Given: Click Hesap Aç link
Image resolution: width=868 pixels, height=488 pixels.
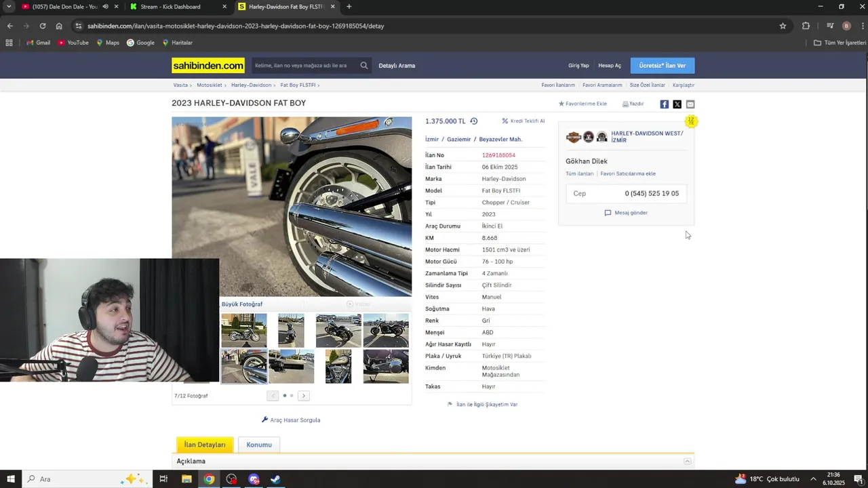Looking at the screenshot, I should (610, 66).
